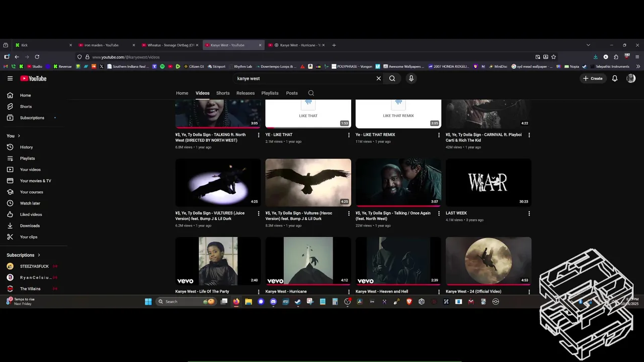Open Subscriptions in the sidebar
The width and height of the screenshot is (644, 362).
tap(33, 118)
